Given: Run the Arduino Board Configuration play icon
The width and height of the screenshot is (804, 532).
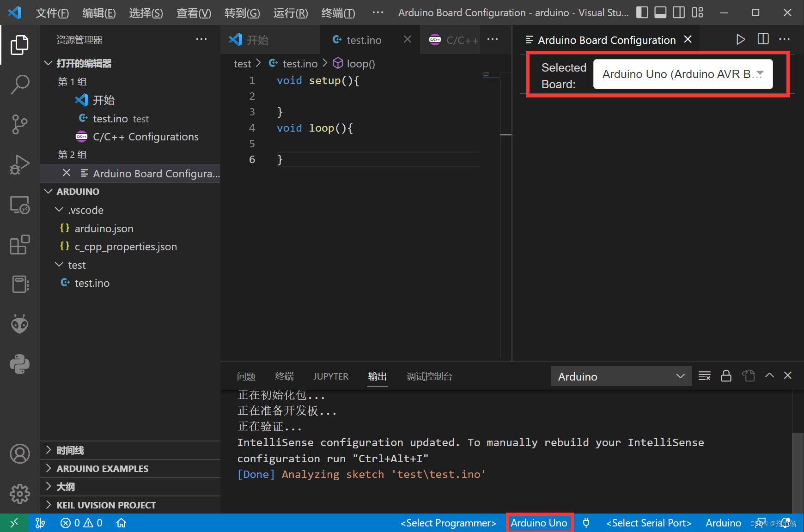Looking at the screenshot, I should [x=740, y=39].
